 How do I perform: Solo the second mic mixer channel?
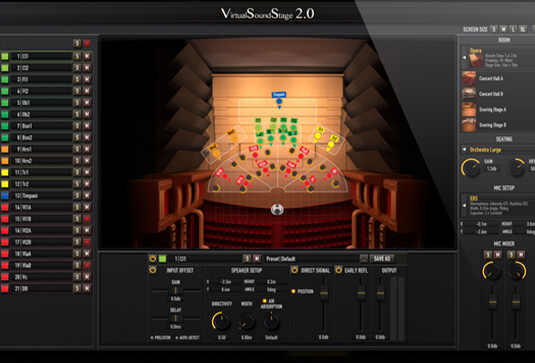click(511, 255)
